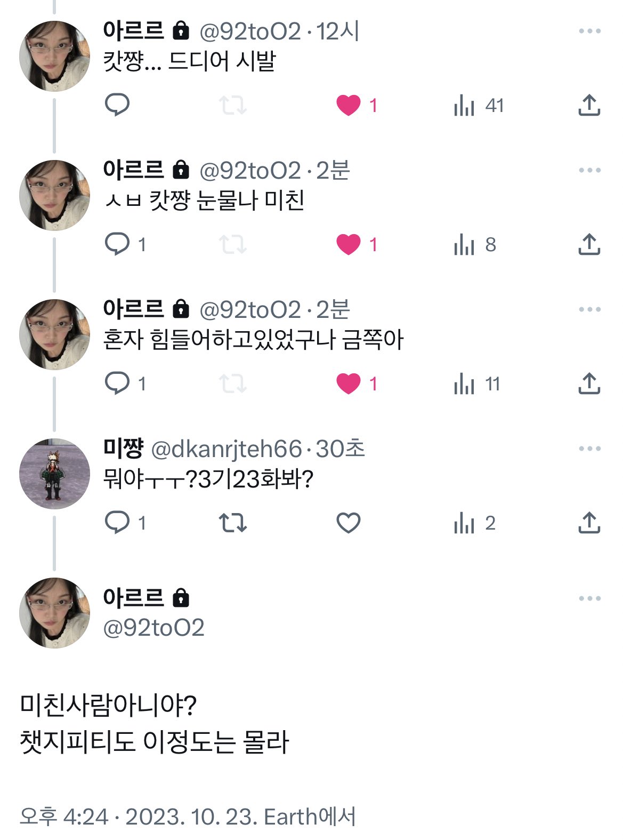Viewport: 623px width, 840px height.
Task: Reply to the '캇쨩... 드디어' tweet
Action: 117,105
